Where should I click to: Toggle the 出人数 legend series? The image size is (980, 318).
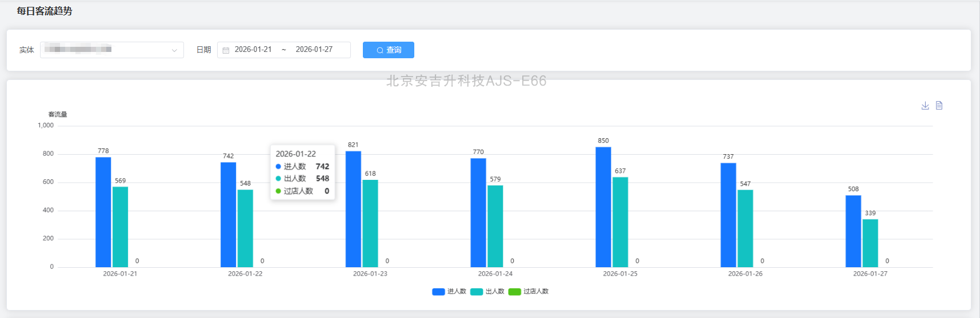tap(487, 292)
